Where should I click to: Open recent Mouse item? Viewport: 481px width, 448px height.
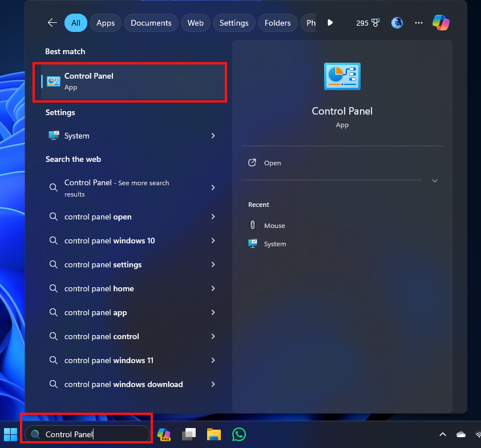pyautogui.click(x=274, y=226)
